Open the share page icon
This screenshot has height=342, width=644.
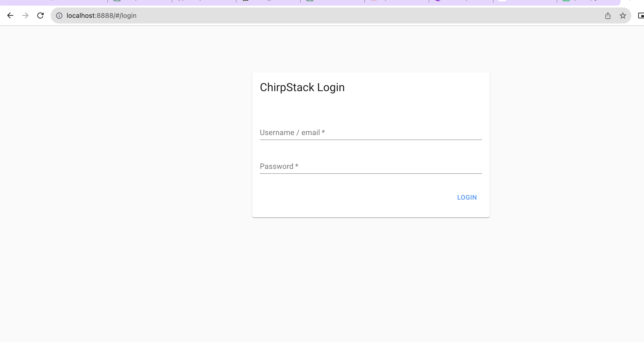(608, 16)
